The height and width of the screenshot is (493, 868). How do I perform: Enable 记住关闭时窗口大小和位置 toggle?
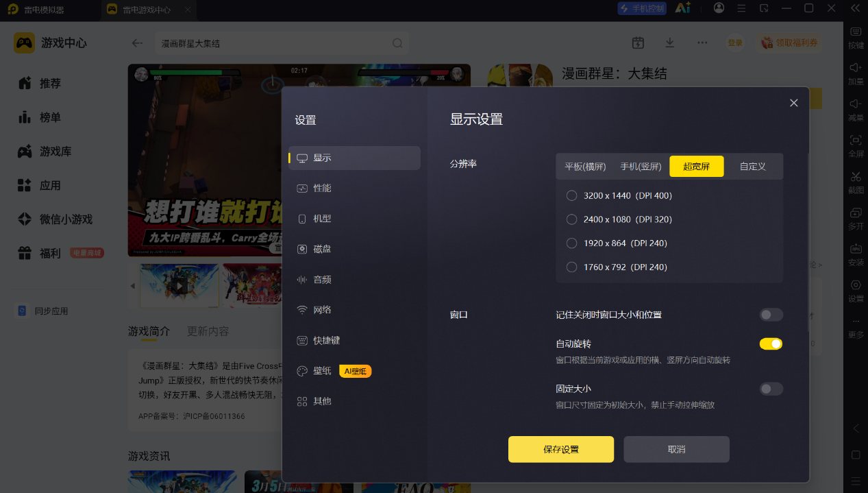coord(771,315)
